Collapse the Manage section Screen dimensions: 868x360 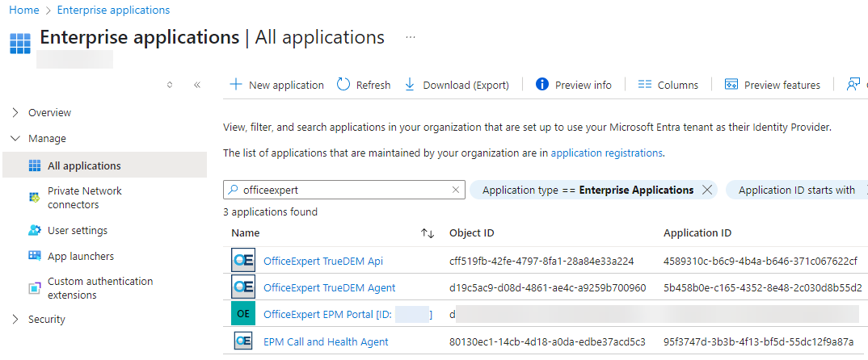[x=15, y=138]
